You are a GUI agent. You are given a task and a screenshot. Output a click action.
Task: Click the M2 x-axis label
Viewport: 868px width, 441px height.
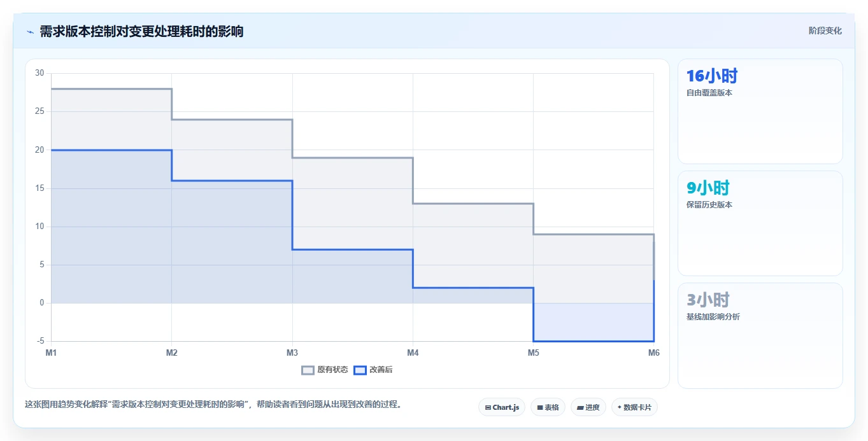pos(171,353)
